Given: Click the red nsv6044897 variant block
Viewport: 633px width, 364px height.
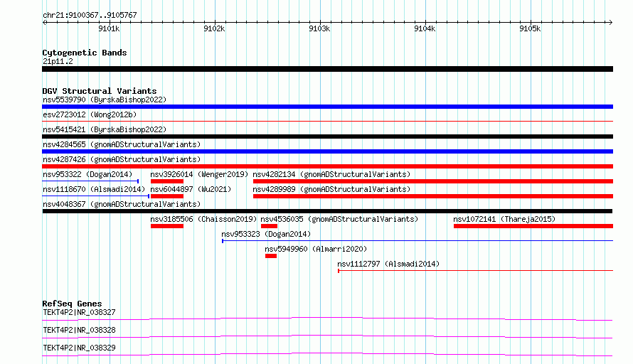Looking at the screenshot, I should (x=167, y=196).
